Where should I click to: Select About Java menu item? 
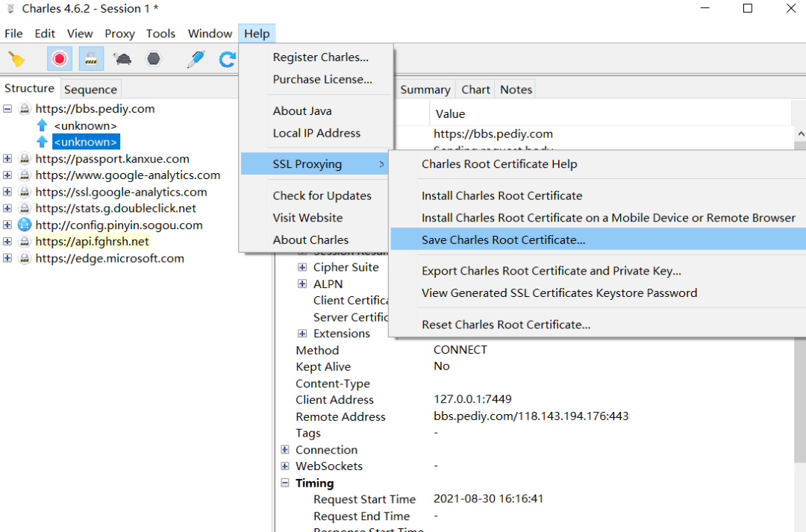(x=316, y=110)
